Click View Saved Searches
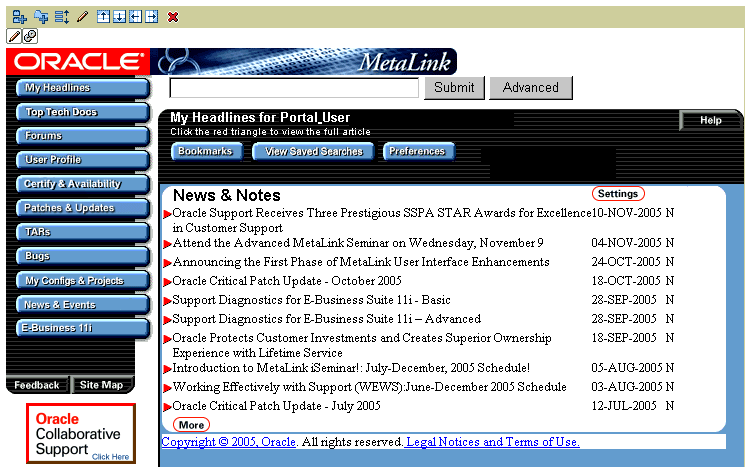Screen dimensions: 752x474 [x=314, y=152]
